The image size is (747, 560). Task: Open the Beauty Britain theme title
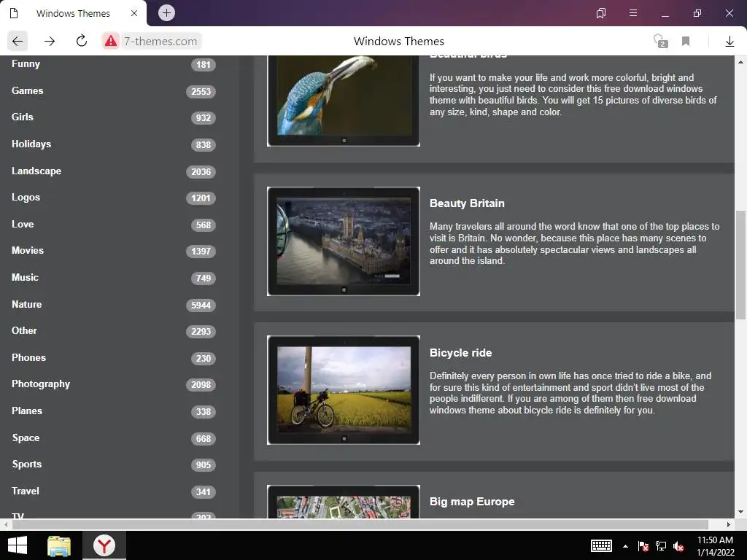click(467, 203)
